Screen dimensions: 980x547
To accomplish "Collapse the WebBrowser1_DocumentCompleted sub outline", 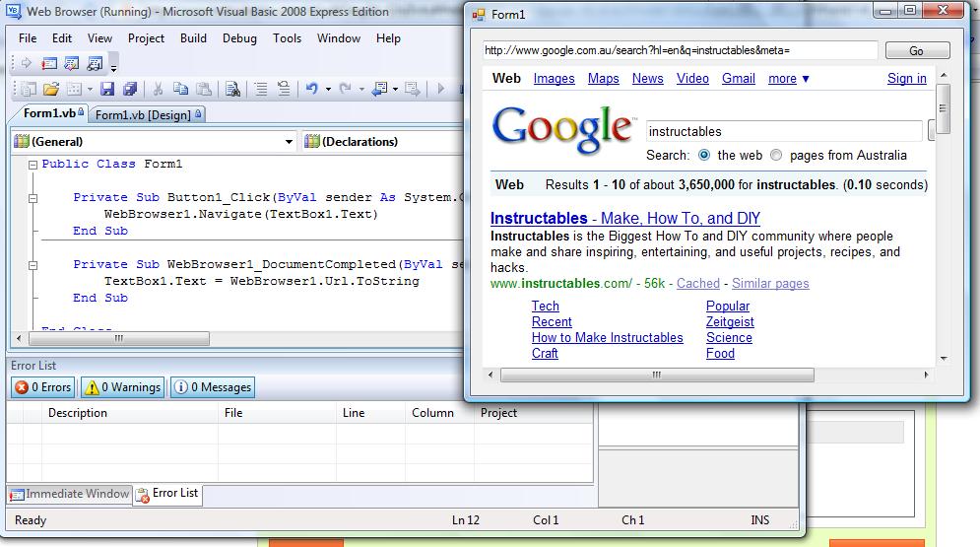I will tap(33, 265).
